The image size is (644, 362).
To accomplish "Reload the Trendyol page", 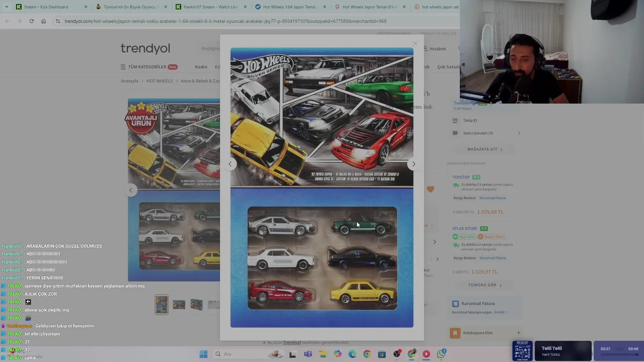I will point(31,21).
